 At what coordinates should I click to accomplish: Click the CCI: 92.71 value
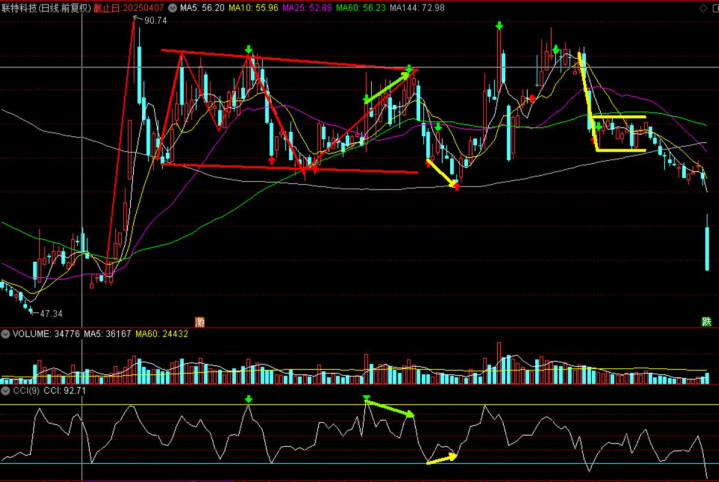(65, 391)
